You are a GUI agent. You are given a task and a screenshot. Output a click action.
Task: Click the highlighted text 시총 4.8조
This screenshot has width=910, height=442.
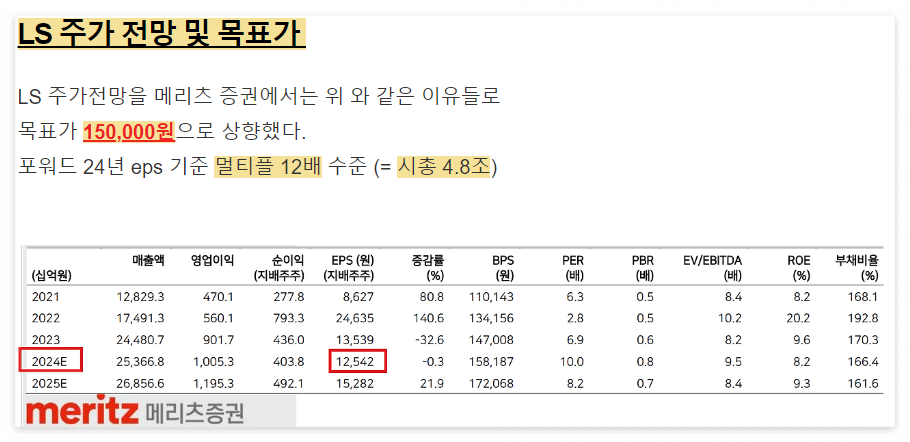click(445, 167)
